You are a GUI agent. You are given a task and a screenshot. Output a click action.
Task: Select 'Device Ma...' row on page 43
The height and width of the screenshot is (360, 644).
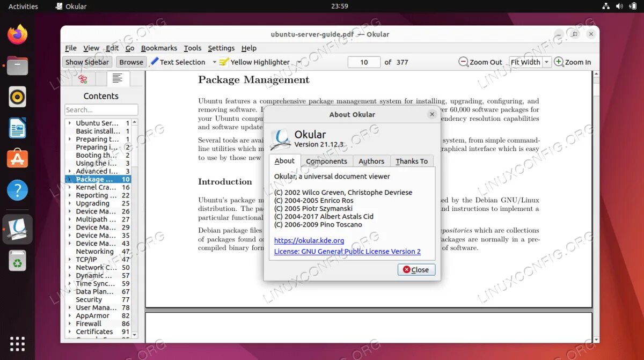(x=98, y=243)
